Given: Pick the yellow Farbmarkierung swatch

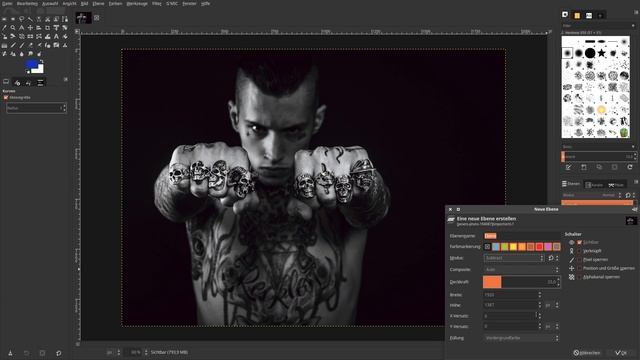Looking at the screenshot, I should tap(513, 247).
